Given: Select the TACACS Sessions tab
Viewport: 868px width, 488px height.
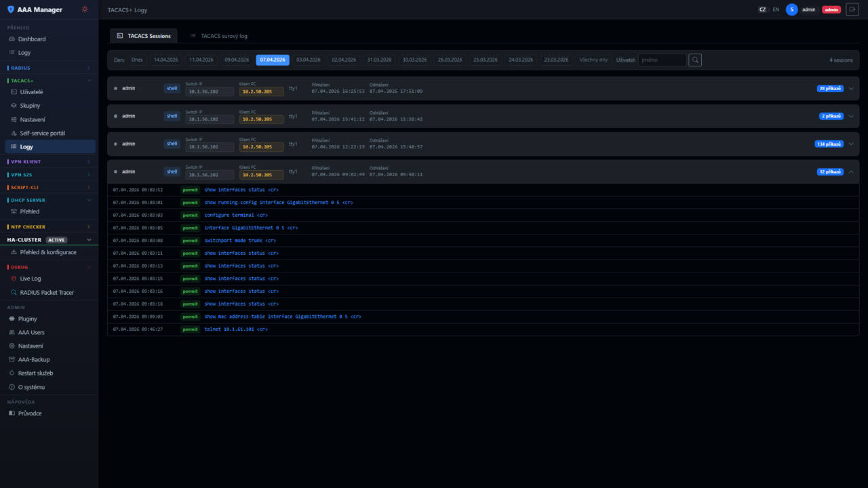Looking at the screenshot, I should tap(144, 36).
